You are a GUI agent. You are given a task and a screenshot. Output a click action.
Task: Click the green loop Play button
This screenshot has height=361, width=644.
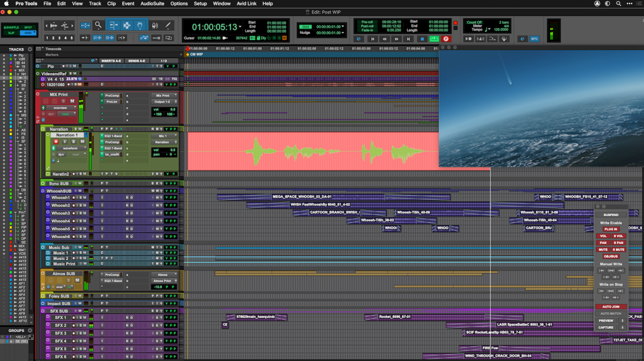(x=434, y=39)
